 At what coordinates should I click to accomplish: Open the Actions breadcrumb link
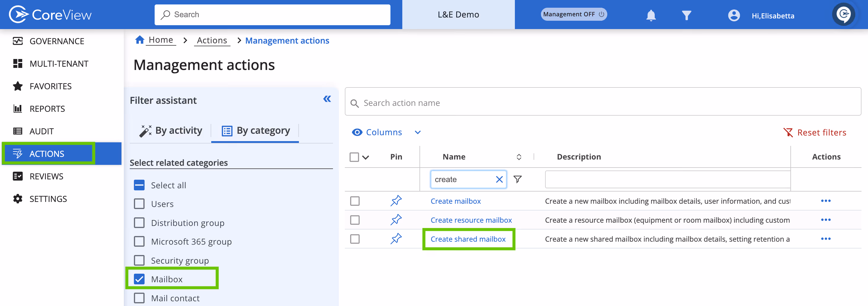point(212,40)
